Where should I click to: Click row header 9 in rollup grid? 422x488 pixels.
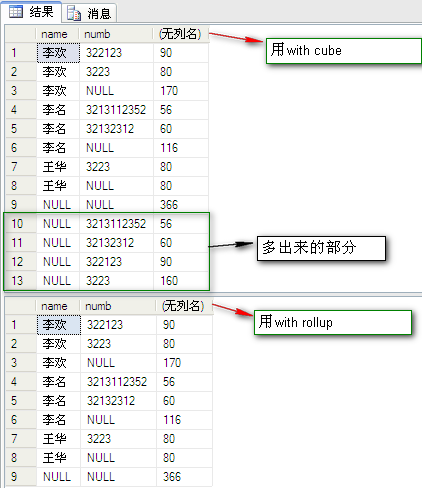(x=21, y=477)
